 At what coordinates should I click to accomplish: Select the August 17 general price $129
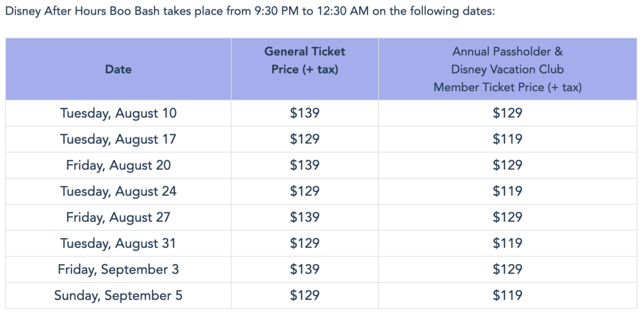pyautogui.click(x=305, y=139)
